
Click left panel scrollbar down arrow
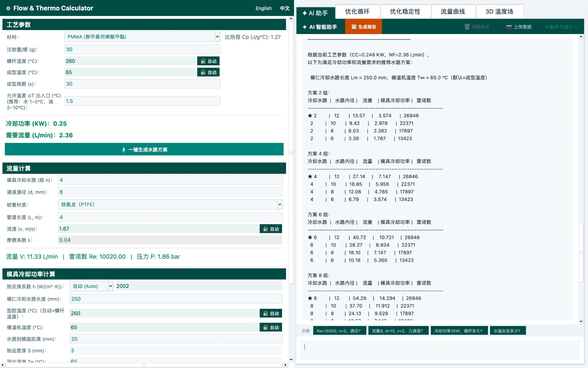(291, 360)
